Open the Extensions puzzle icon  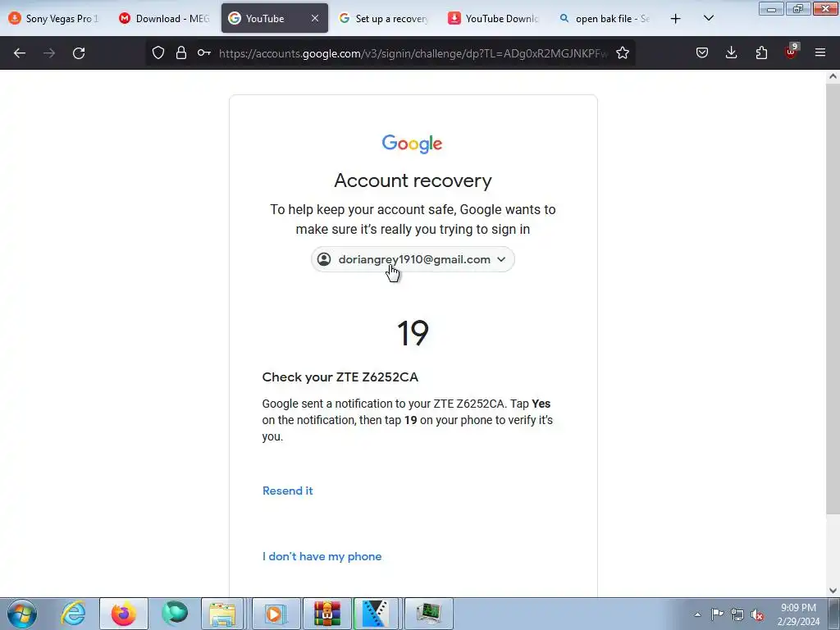761,52
